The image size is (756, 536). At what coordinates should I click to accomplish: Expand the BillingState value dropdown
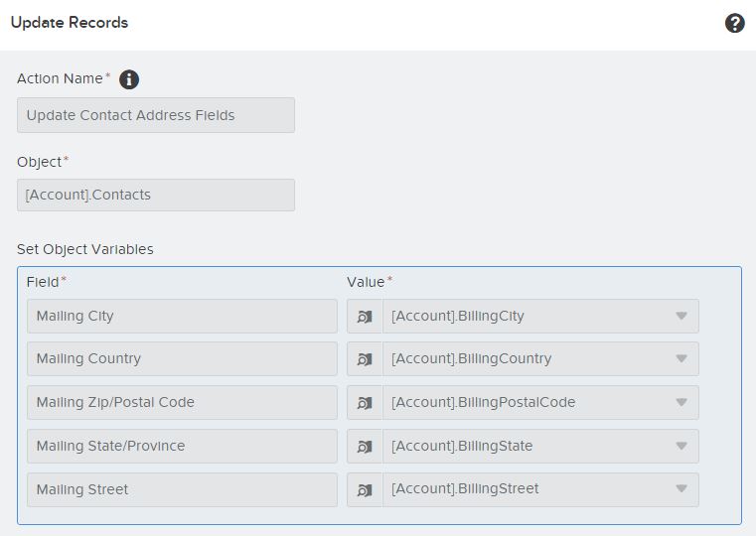681,447
